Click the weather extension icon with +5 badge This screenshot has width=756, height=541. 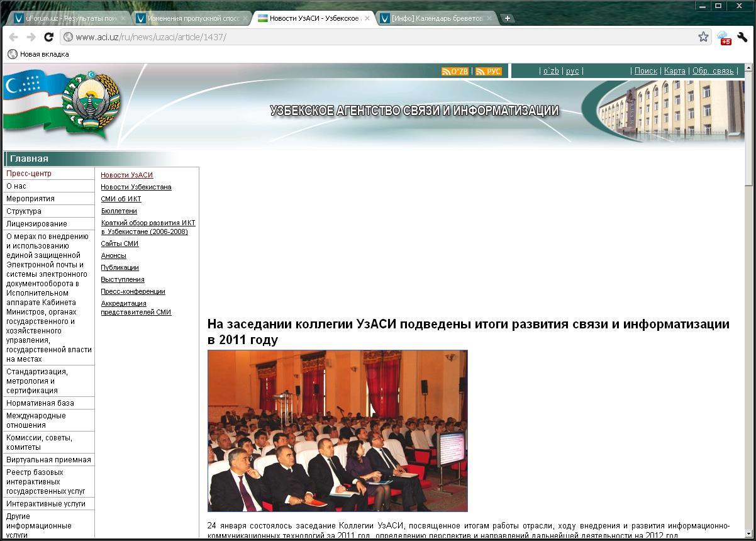[x=723, y=38]
